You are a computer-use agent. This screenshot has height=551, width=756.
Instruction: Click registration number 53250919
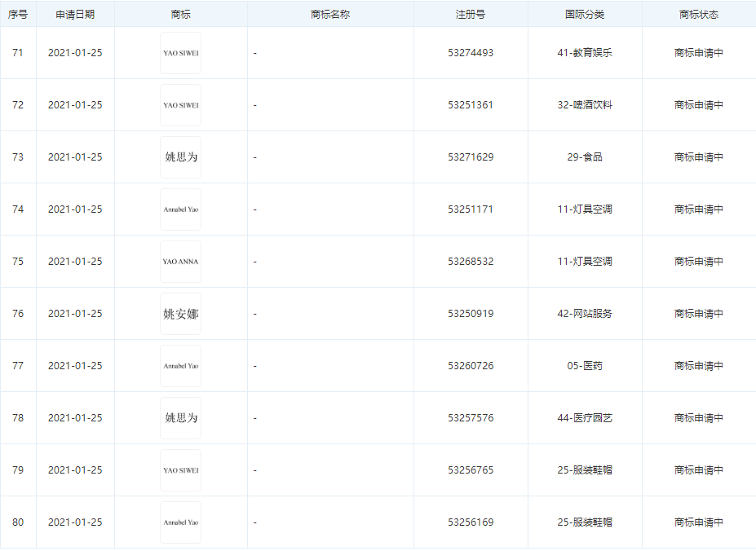(471, 314)
